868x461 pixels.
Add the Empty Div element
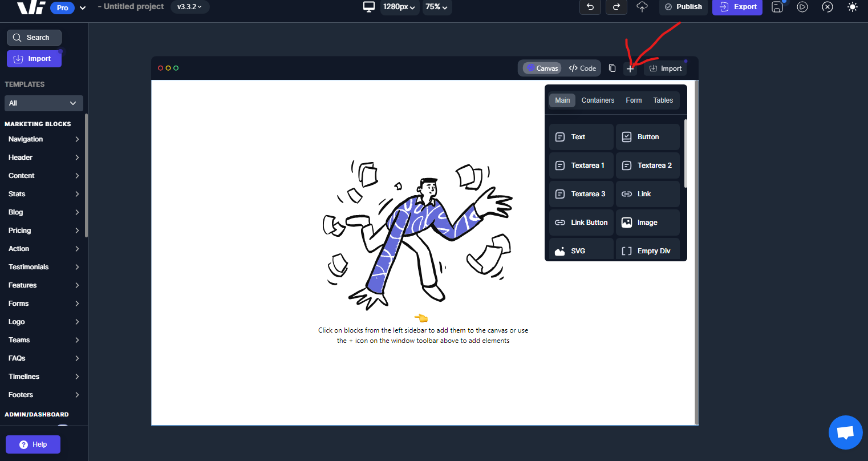(x=648, y=250)
